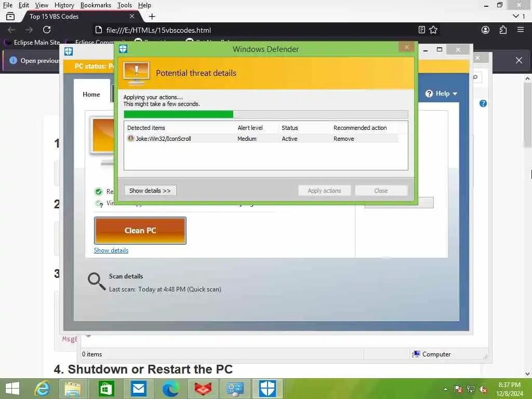Image resolution: width=532 pixels, height=399 pixels.
Task: Select the Top 15 VBS Codes tab
Action: [x=81, y=16]
